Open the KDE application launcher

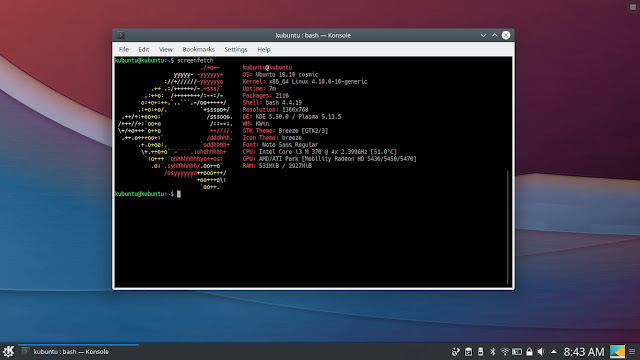9,351
